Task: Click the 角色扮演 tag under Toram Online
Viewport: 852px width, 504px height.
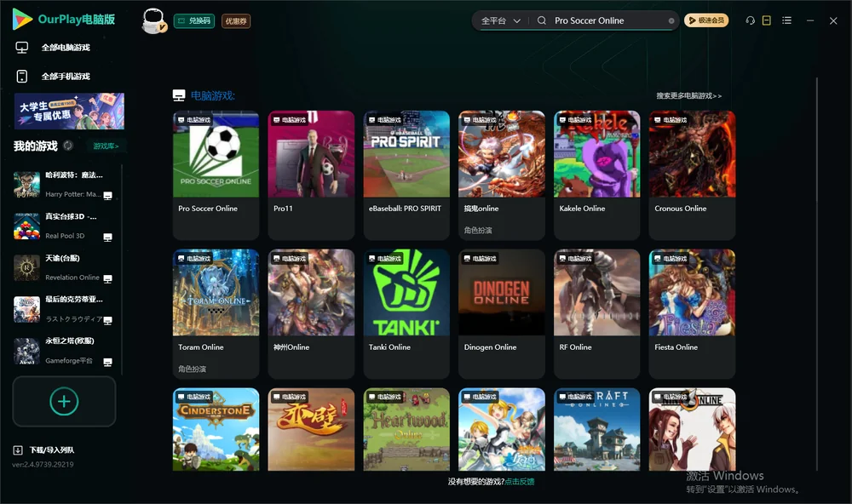Action: click(192, 369)
